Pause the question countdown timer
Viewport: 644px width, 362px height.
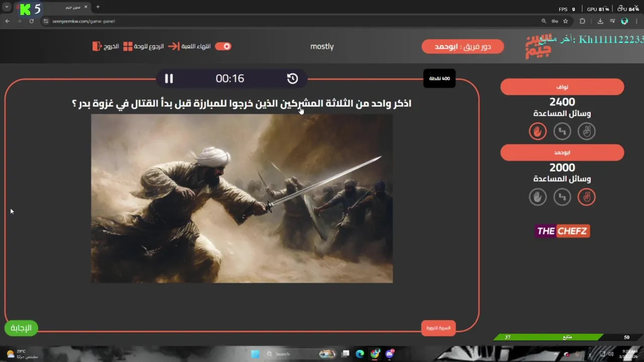(169, 78)
